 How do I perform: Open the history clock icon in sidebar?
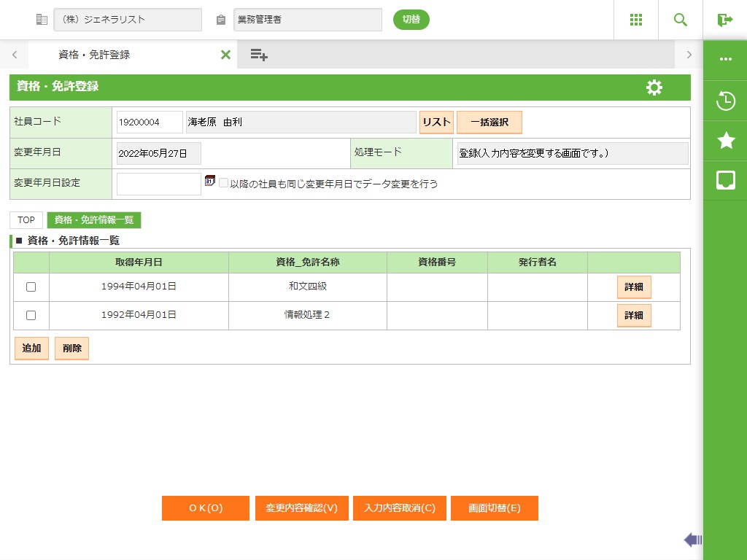pyautogui.click(x=725, y=101)
